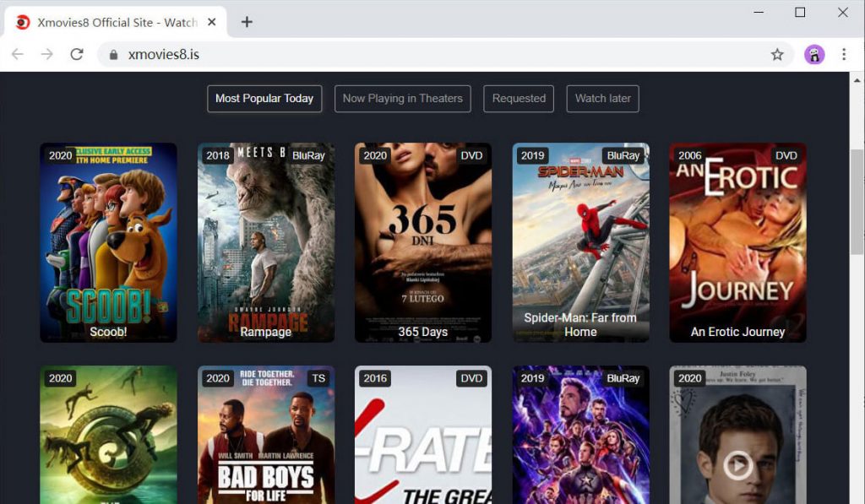Reload the xmovies8 page
The image size is (865, 504).
click(77, 54)
